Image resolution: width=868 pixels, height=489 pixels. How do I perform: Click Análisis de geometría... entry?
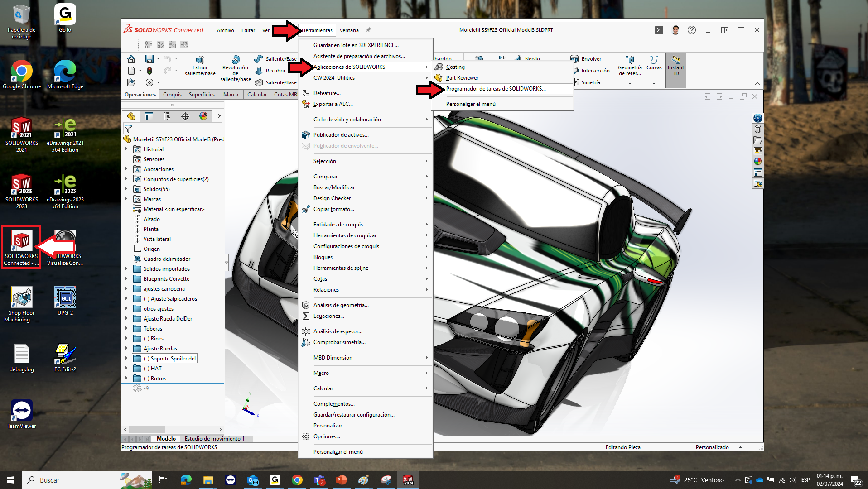tap(365, 305)
